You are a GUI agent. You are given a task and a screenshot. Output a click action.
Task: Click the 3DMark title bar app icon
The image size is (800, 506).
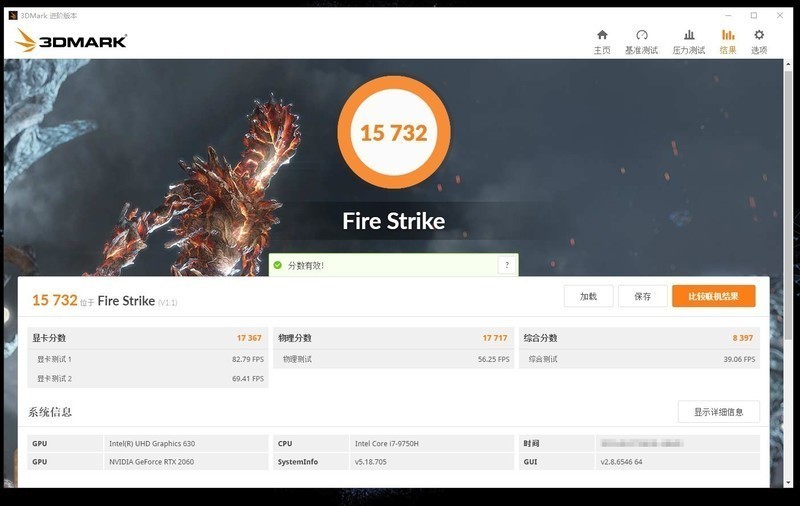tap(13, 15)
